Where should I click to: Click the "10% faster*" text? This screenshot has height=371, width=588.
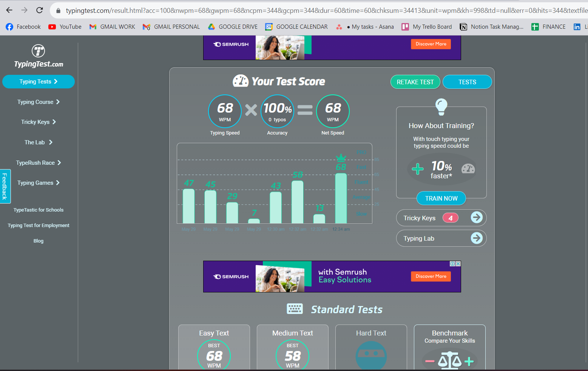click(441, 170)
